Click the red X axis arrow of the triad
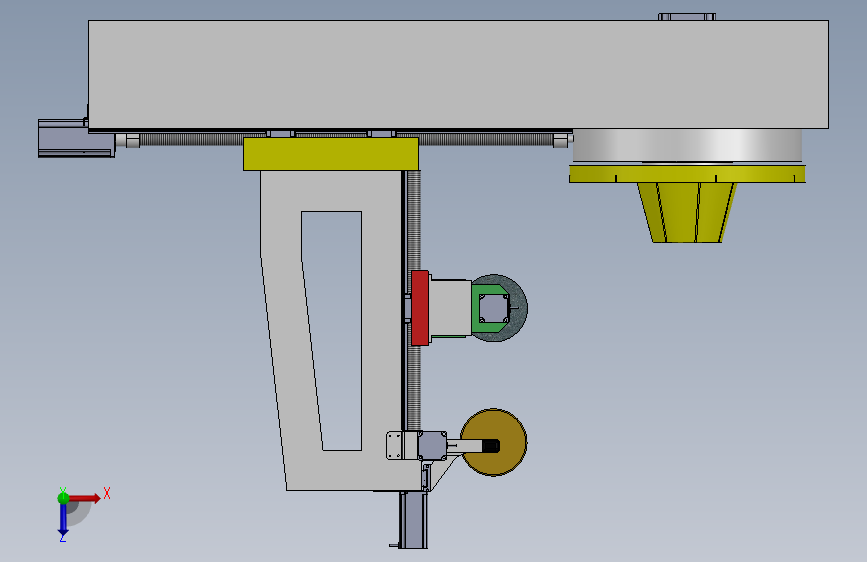Image resolution: width=867 pixels, height=562 pixels. (86, 498)
